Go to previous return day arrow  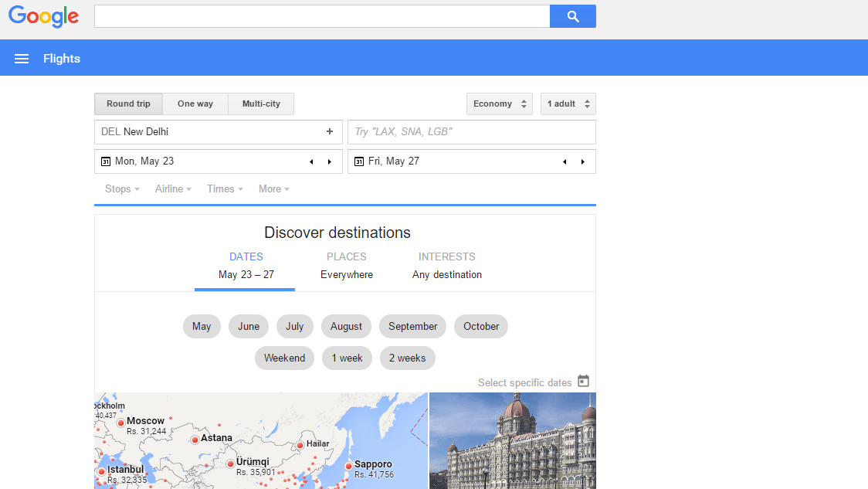(x=565, y=161)
